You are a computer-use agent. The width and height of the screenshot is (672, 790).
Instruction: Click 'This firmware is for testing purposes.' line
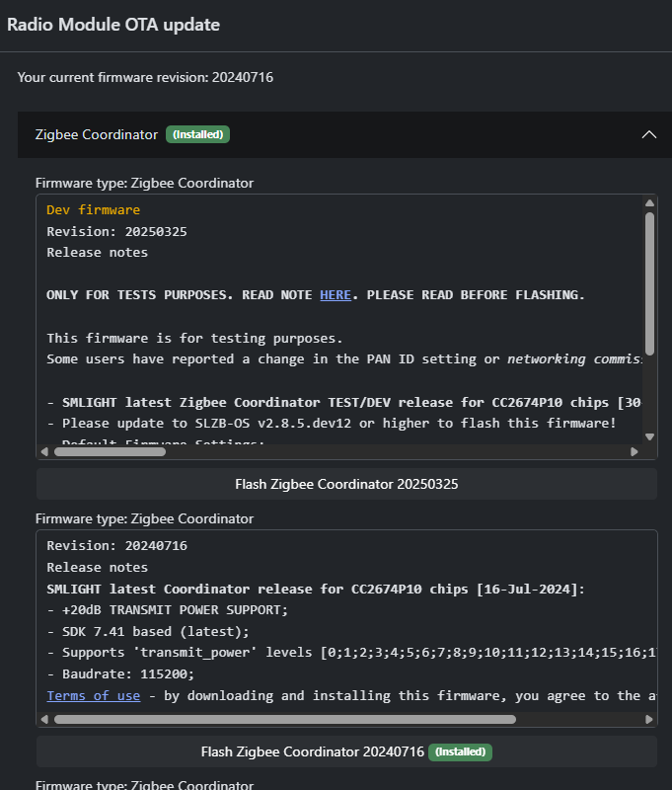click(x=194, y=338)
